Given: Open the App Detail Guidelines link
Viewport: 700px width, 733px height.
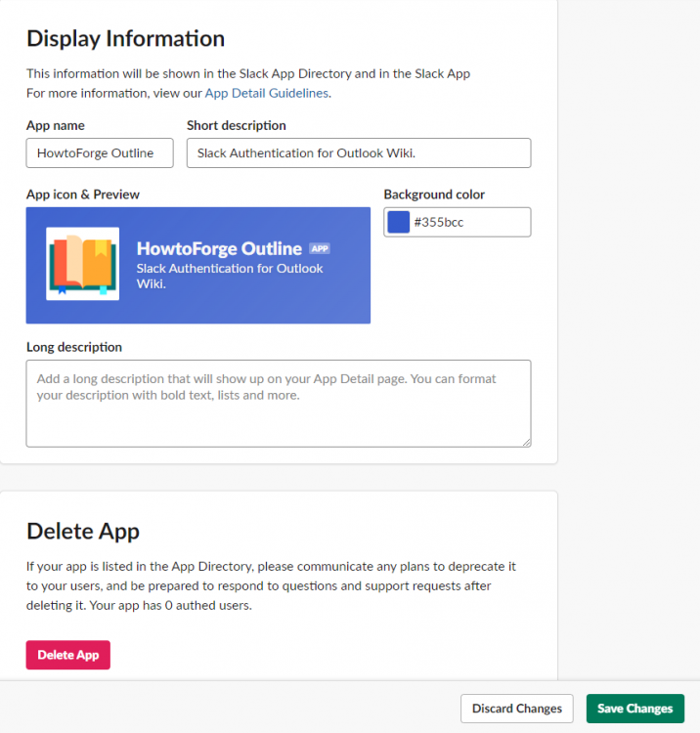Looking at the screenshot, I should pos(267,93).
